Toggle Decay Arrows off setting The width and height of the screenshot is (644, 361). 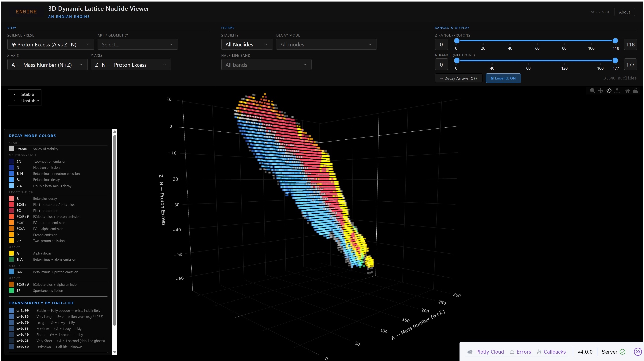459,78
